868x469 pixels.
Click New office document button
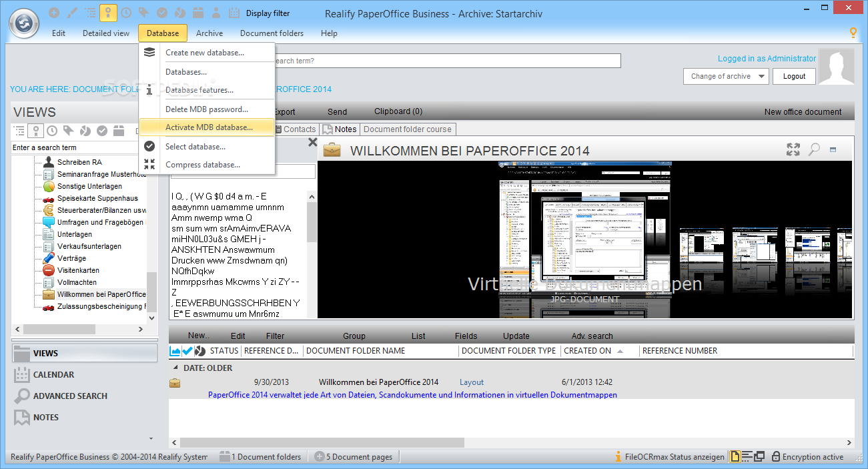point(803,111)
